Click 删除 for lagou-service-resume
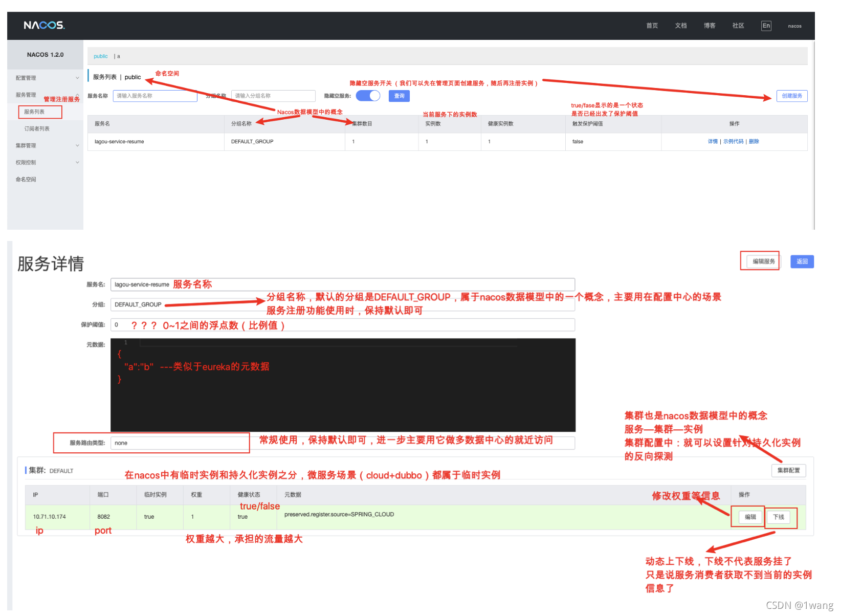 [x=754, y=142]
